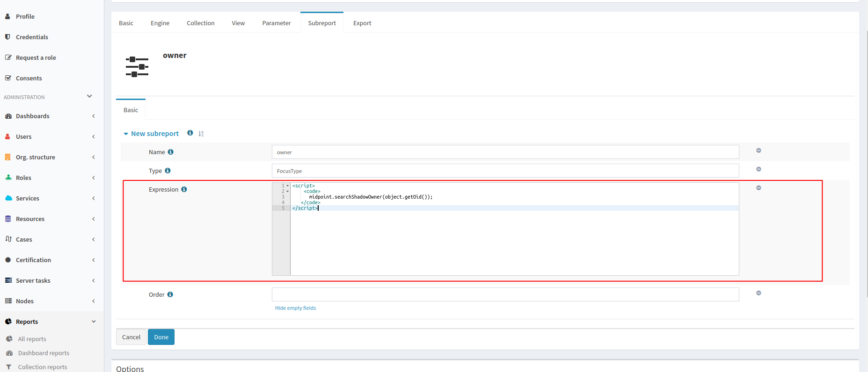
Task: Collapse the New subreport section
Action: [126, 134]
